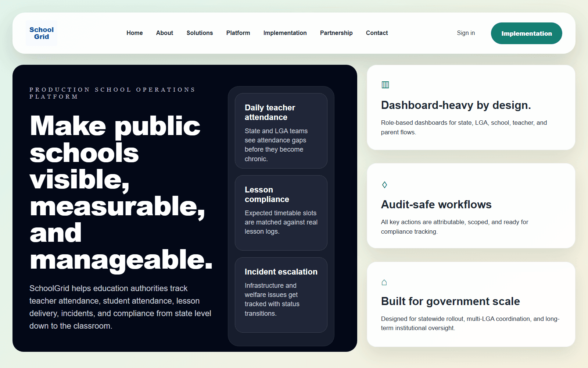Click the Sign in link
Image resolution: width=588 pixels, height=368 pixels.
pos(466,33)
